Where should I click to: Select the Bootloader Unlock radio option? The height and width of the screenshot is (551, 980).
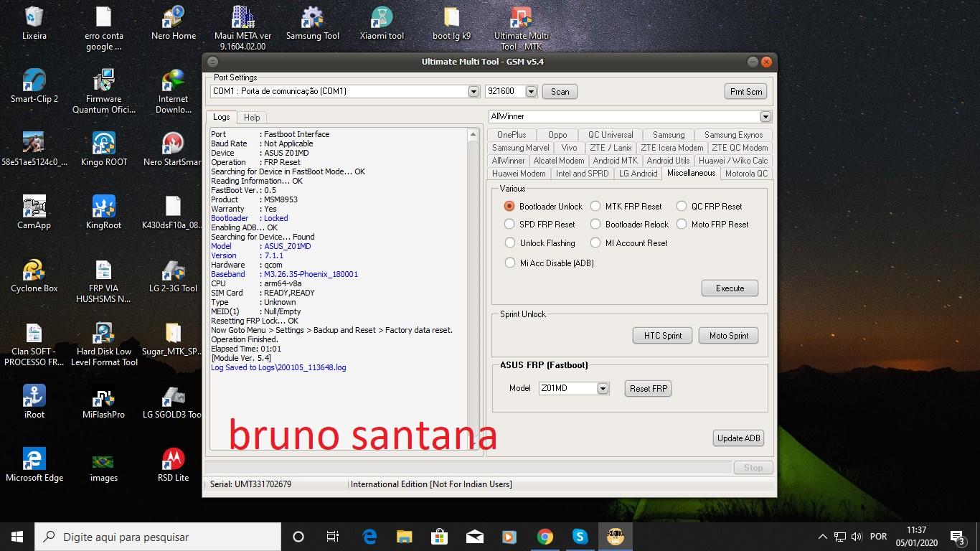(543, 206)
